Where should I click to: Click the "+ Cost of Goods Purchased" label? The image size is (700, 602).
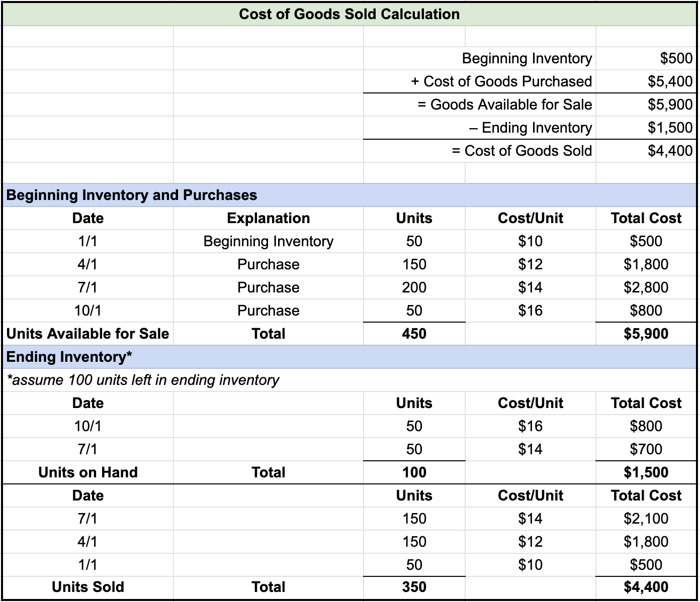pyautogui.click(x=501, y=81)
